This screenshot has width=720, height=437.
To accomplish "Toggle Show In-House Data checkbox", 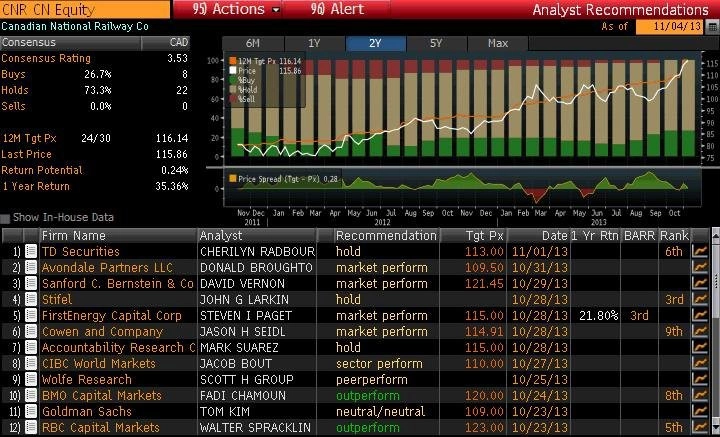I will 5,218.
